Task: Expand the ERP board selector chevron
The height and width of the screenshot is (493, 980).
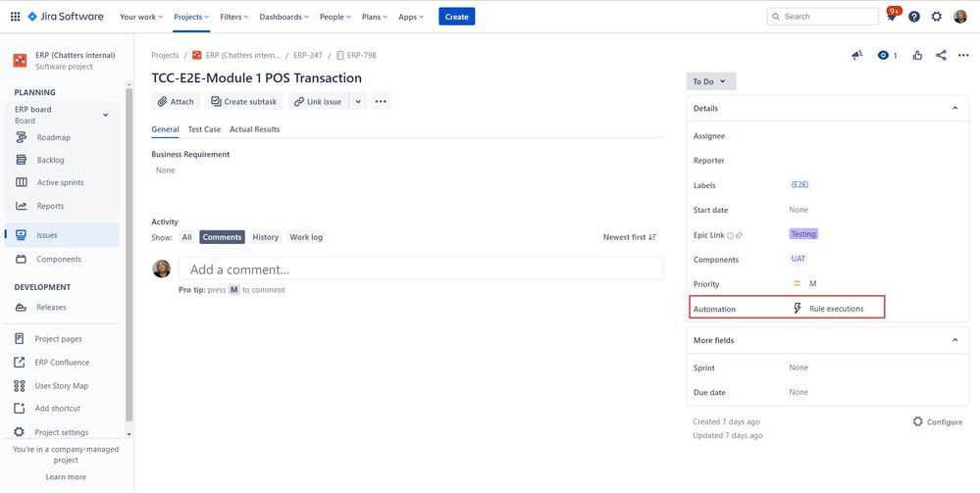Action: pos(106,115)
